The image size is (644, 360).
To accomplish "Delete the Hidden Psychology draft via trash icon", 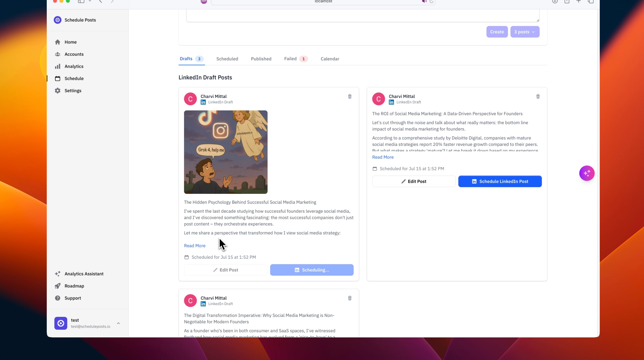I will [350, 96].
